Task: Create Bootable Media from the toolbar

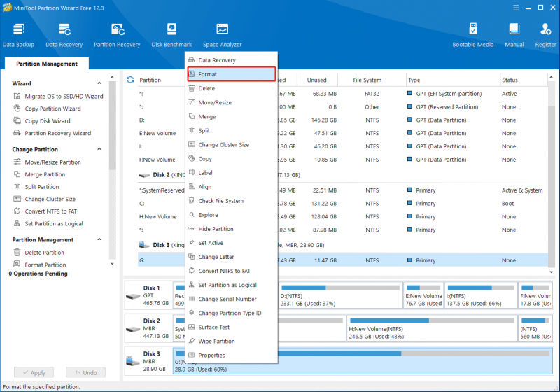Action: tap(473, 35)
